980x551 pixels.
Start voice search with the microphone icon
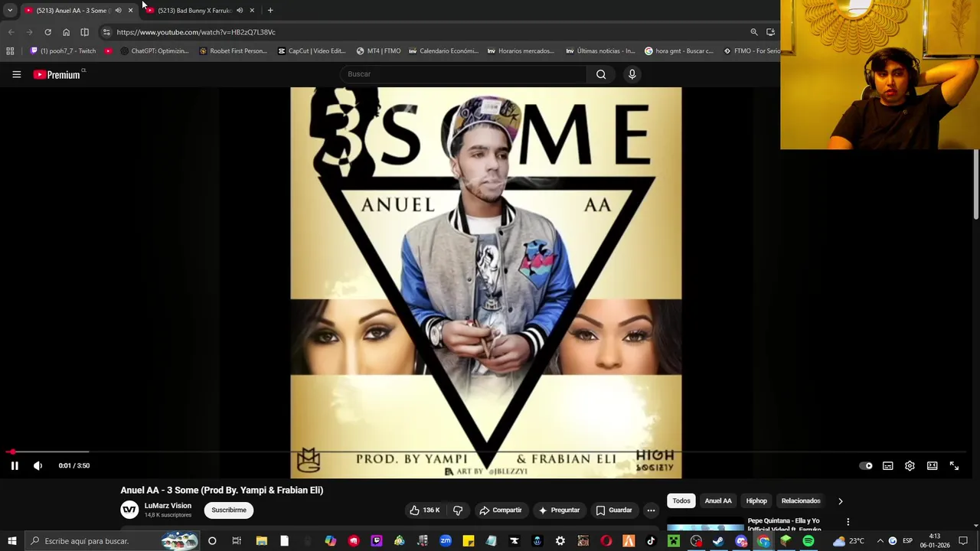(632, 74)
